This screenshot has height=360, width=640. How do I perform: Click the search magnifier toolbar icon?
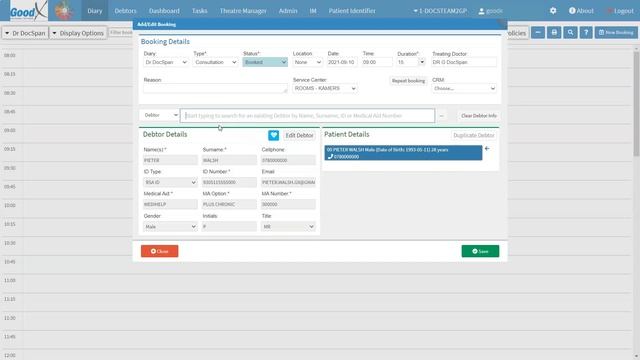(x=570, y=33)
